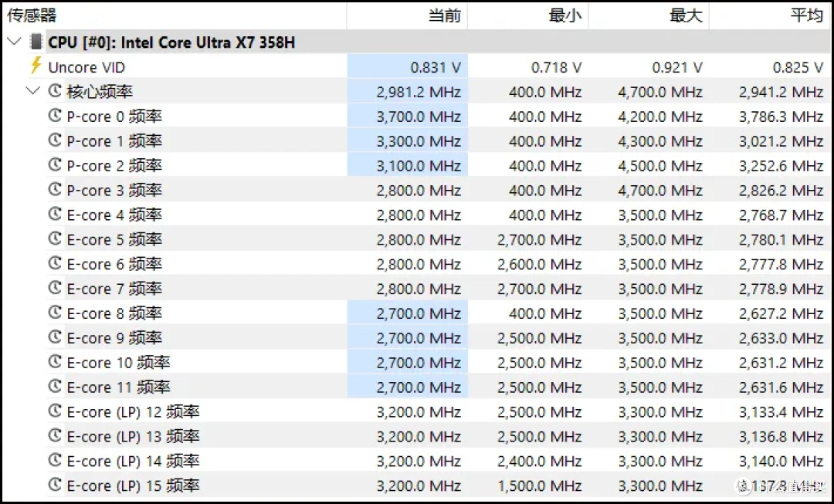Select the P-core 2 频率 label

point(114,166)
